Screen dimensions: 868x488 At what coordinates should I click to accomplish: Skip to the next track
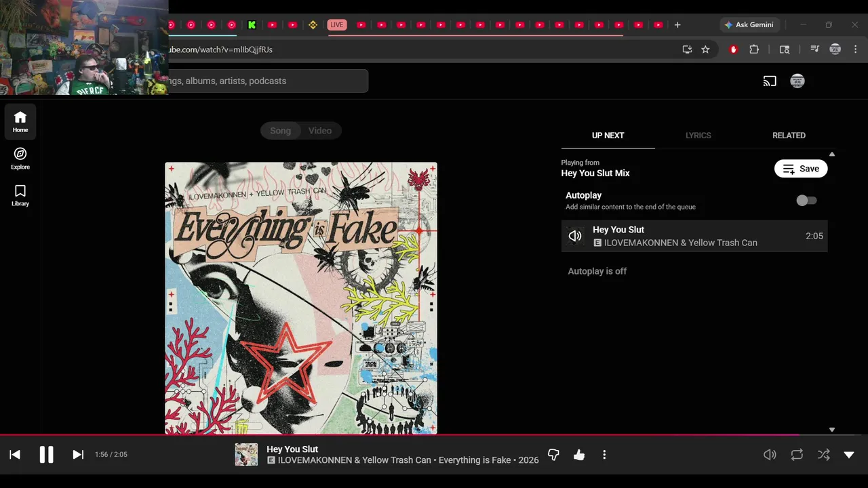[x=78, y=455]
